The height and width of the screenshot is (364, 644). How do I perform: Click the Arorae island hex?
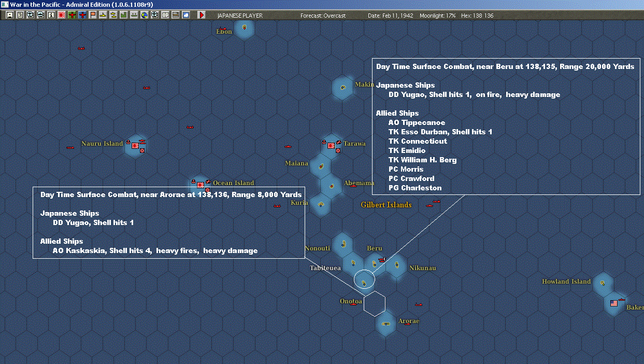coord(385,324)
